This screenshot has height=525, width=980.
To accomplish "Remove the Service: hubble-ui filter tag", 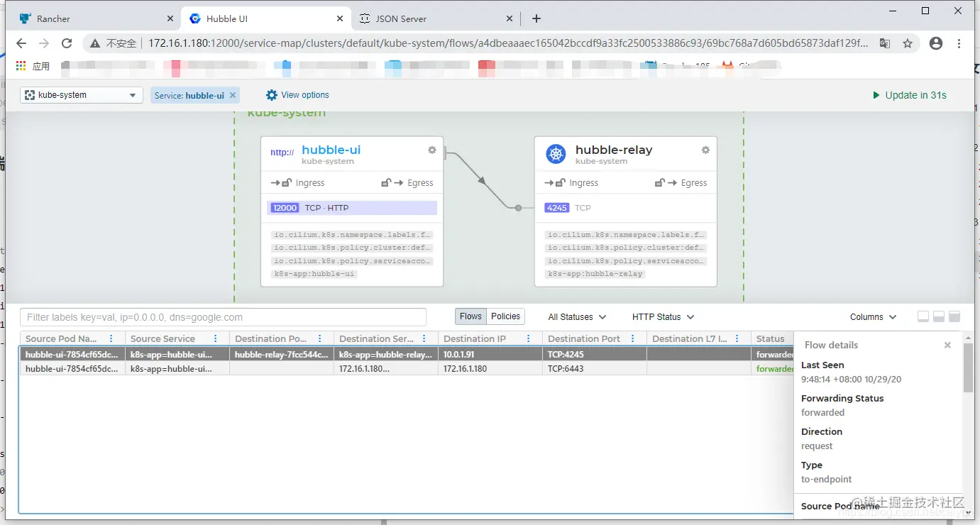I will (x=233, y=96).
